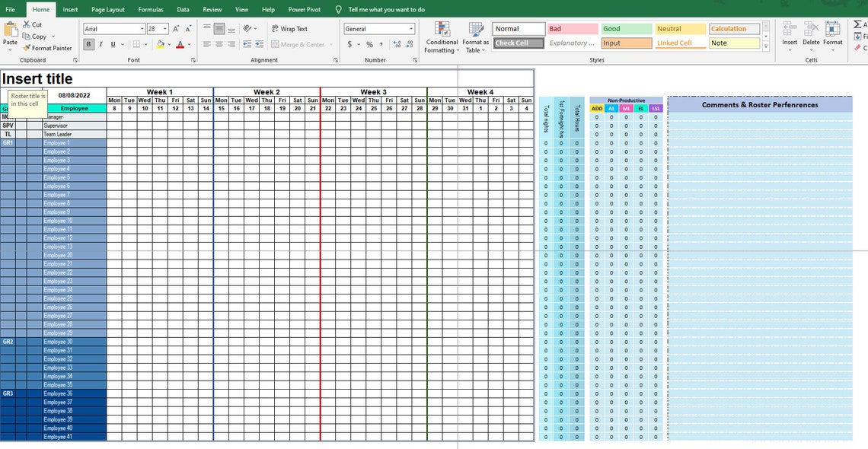Toggle Bold formatting
868x449 pixels.
point(88,43)
